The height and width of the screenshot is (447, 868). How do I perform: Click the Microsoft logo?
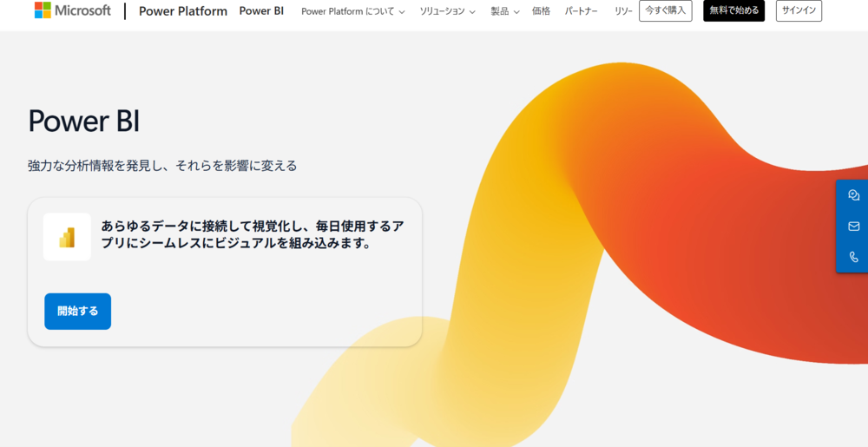(73, 10)
